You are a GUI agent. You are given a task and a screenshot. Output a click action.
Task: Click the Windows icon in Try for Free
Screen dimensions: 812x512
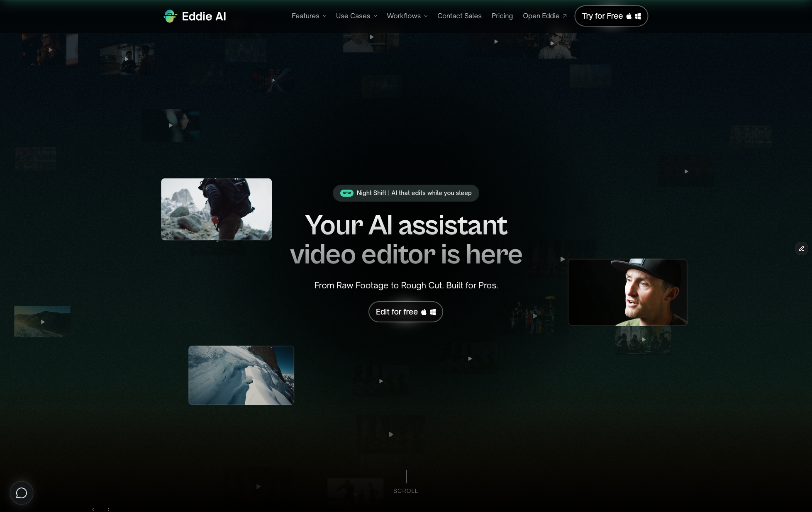638,16
